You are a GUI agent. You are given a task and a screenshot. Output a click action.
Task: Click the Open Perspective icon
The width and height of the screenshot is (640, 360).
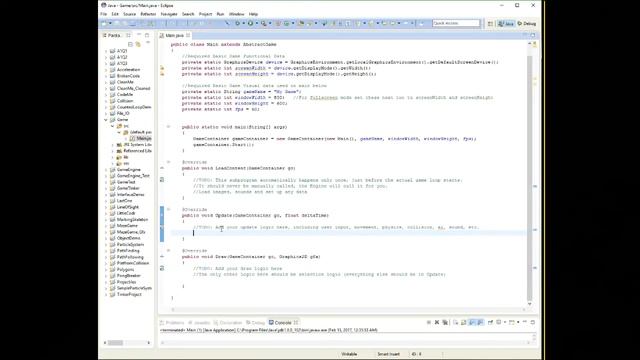(x=491, y=24)
